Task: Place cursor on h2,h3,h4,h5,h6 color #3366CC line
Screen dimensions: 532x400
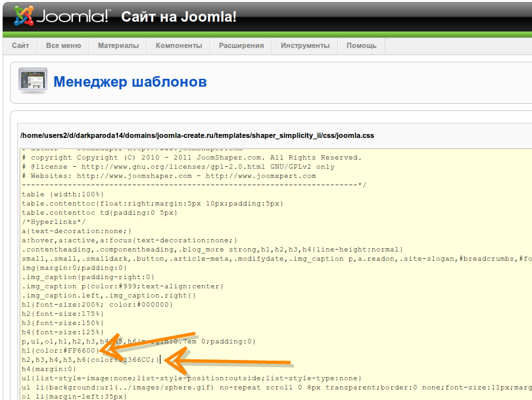Action: click(90, 360)
